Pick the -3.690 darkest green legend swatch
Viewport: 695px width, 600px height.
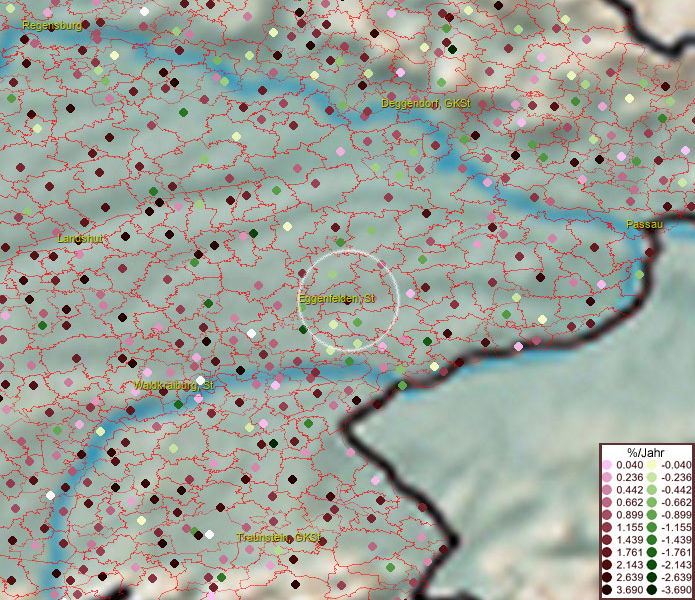650,591
